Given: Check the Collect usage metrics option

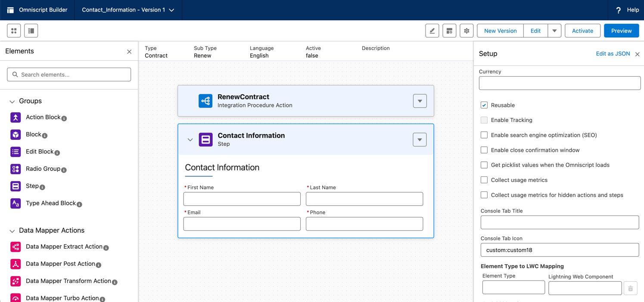Looking at the screenshot, I should (484, 180).
